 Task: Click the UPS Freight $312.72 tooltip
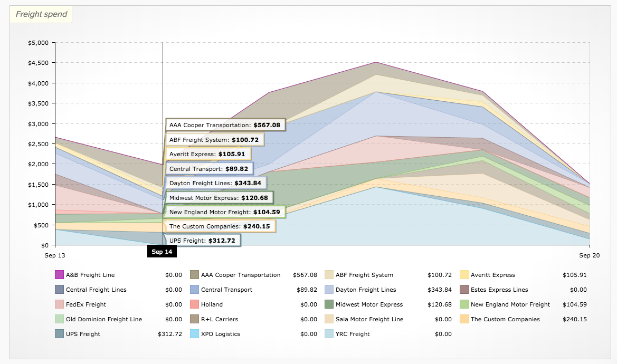coord(203,241)
